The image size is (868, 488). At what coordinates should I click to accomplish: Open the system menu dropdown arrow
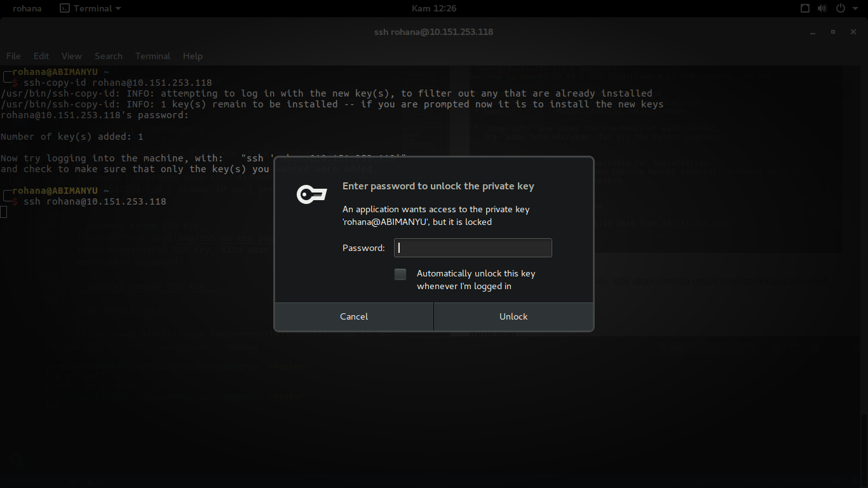855,8
